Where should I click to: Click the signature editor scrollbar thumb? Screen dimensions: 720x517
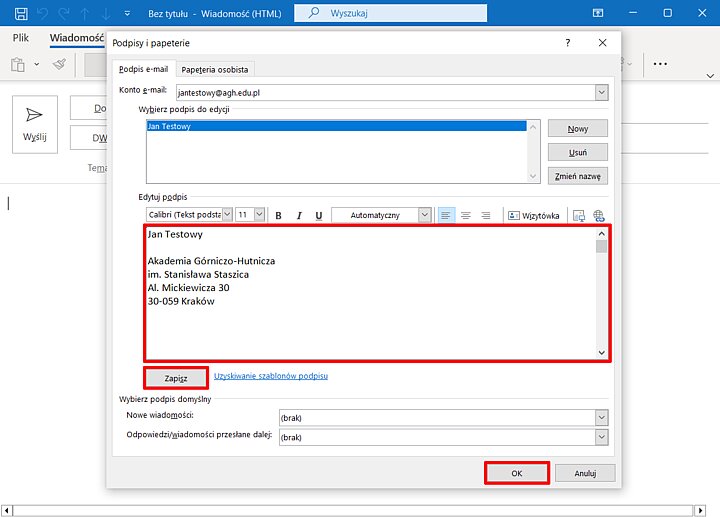click(602, 247)
